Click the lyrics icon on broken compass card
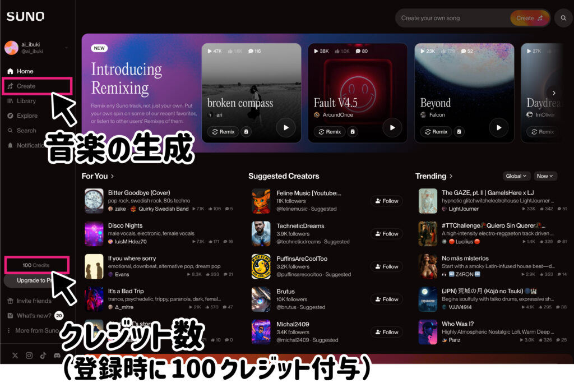Image resolution: width=574 pixels, height=392 pixels. [x=246, y=132]
